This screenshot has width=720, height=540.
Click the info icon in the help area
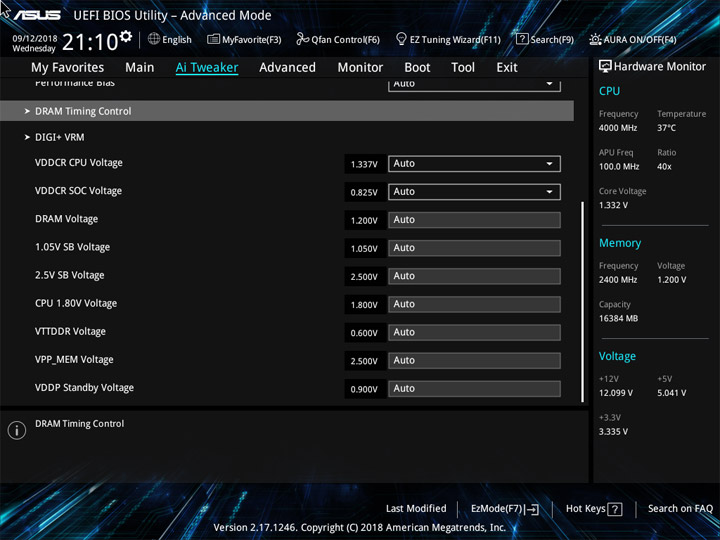click(17, 430)
